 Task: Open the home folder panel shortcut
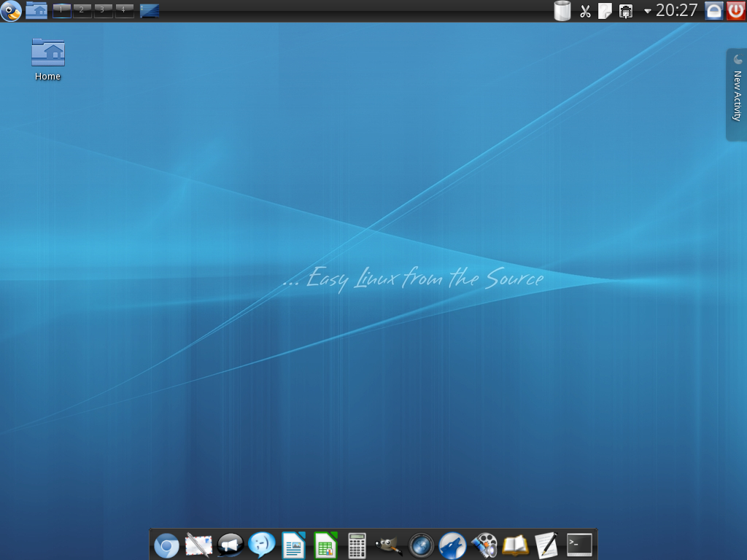pos(36,10)
